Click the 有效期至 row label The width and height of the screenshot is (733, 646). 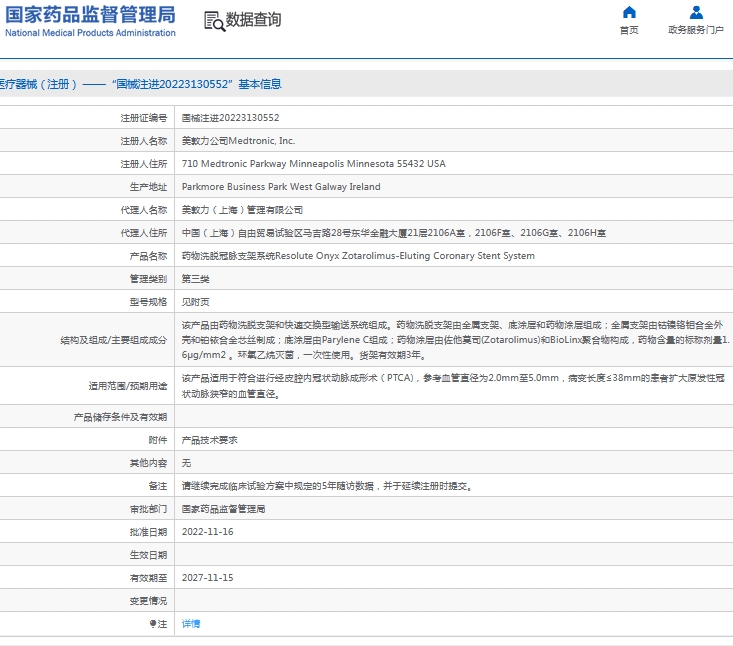(148, 578)
